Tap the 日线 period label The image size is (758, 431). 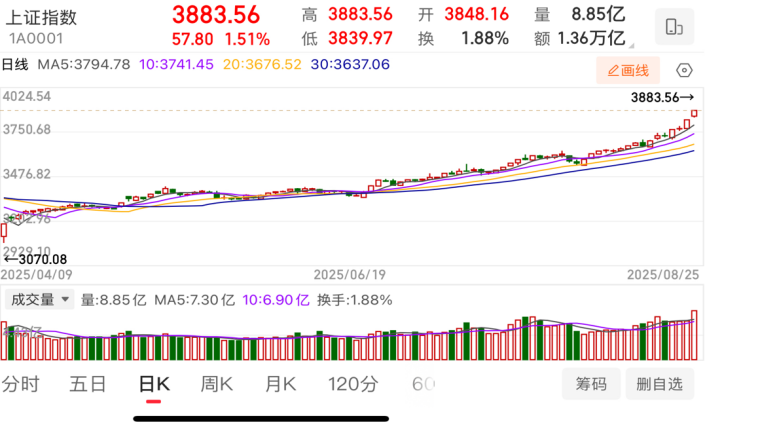tap(15, 64)
